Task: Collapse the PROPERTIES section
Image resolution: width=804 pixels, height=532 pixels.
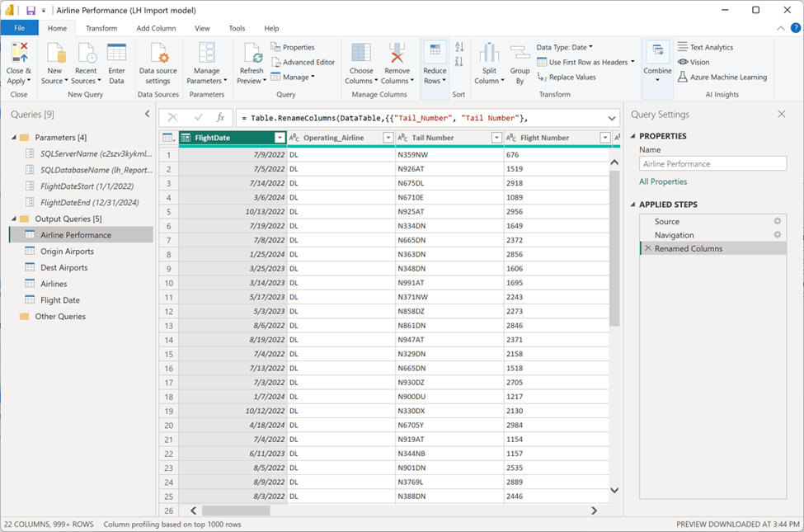Action: point(632,136)
